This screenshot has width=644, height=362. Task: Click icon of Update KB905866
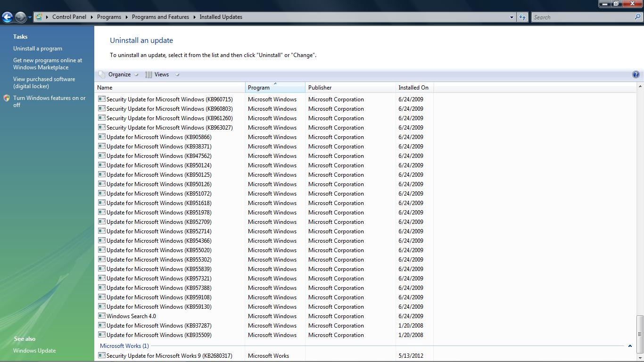coord(101,137)
